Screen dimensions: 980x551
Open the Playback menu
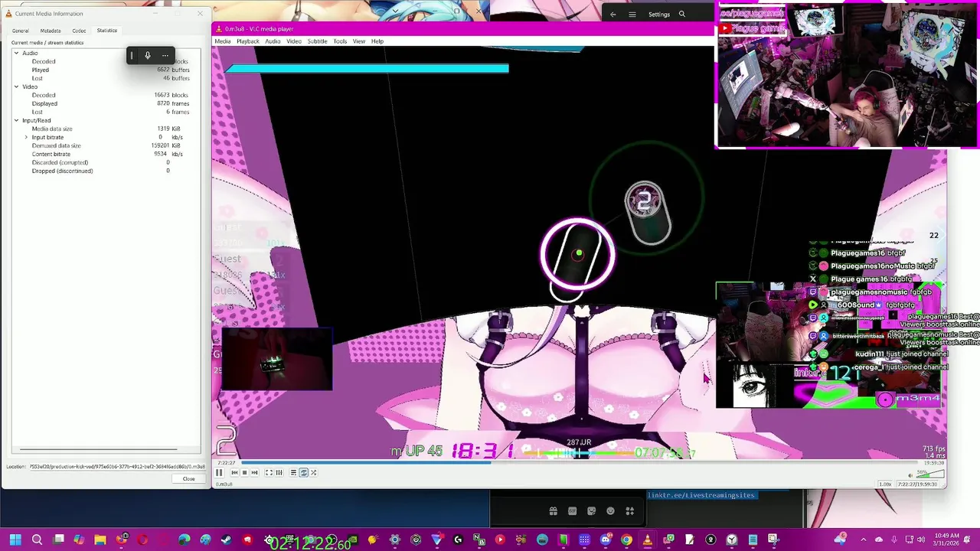click(247, 41)
